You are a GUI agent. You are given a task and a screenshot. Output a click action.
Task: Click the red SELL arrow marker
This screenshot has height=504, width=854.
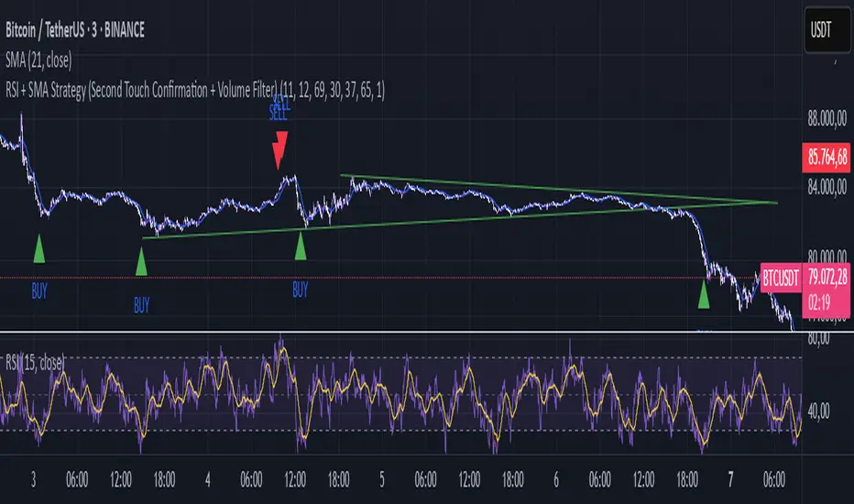(280, 149)
